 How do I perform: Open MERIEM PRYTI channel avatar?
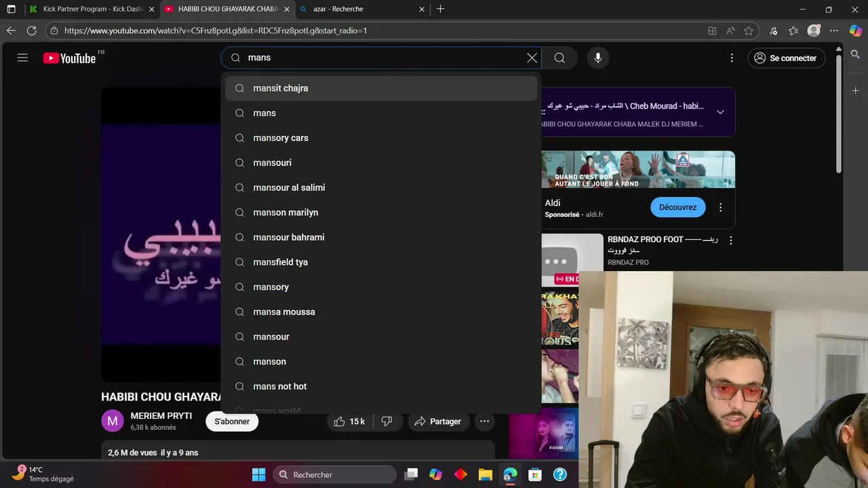[x=113, y=421]
